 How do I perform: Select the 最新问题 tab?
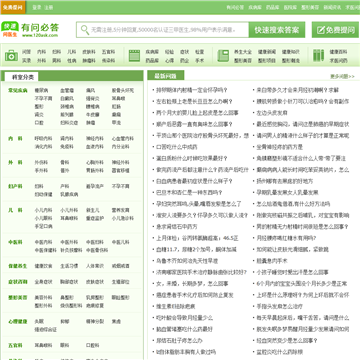166,76
